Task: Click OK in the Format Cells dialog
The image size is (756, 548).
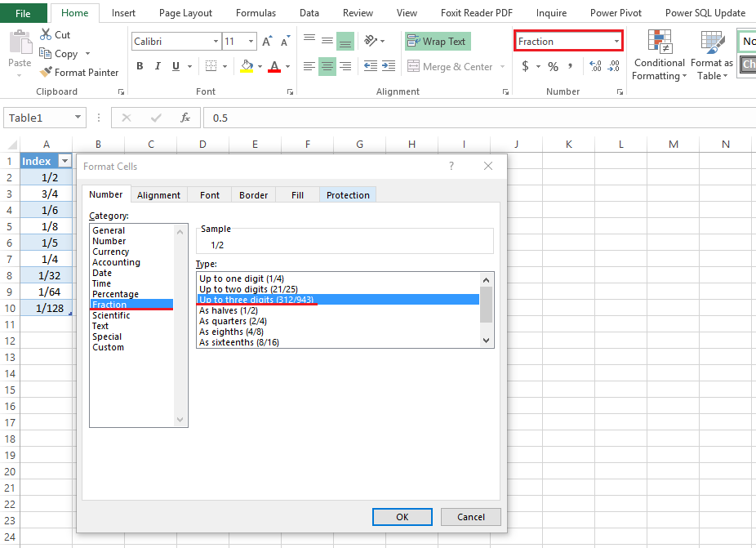Action: 402,517
